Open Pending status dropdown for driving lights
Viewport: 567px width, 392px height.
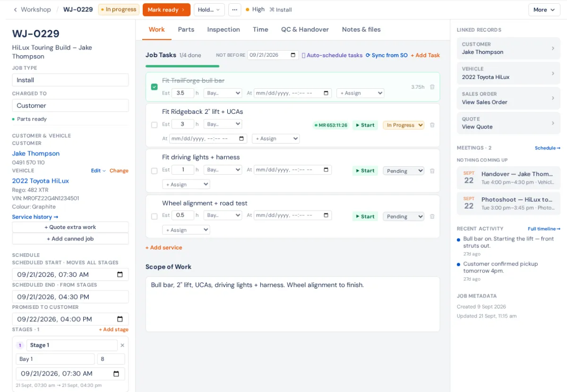point(404,171)
